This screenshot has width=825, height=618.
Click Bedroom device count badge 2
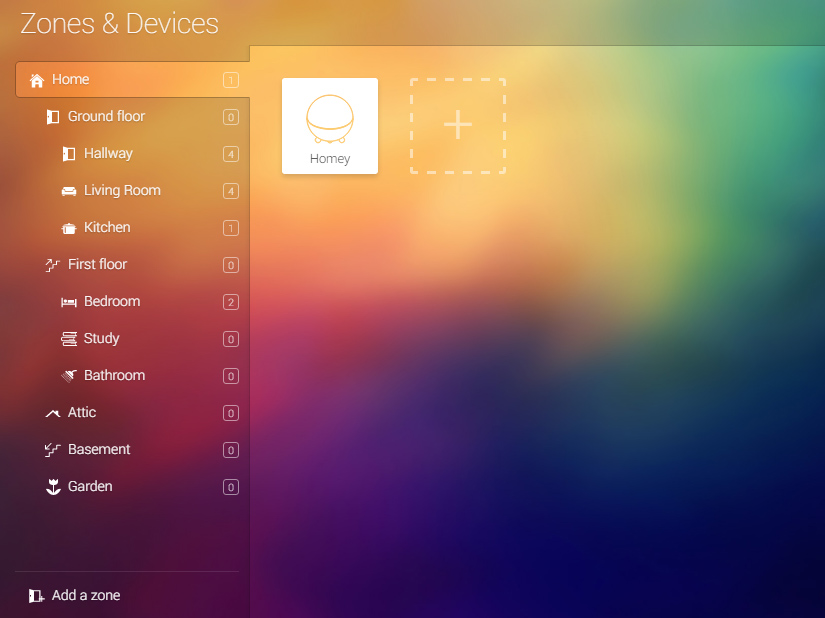pos(230,302)
